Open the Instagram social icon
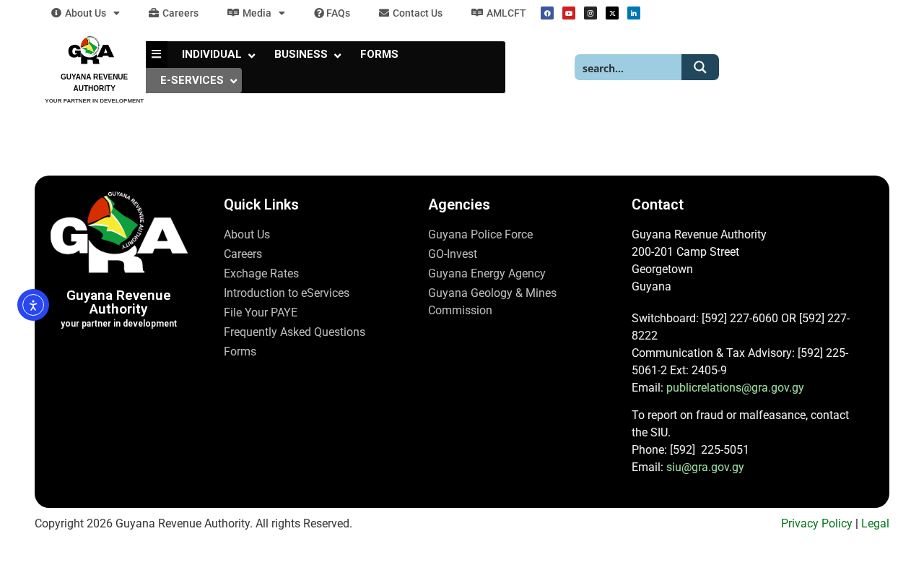This screenshot has width=924, height=578. 590,13
